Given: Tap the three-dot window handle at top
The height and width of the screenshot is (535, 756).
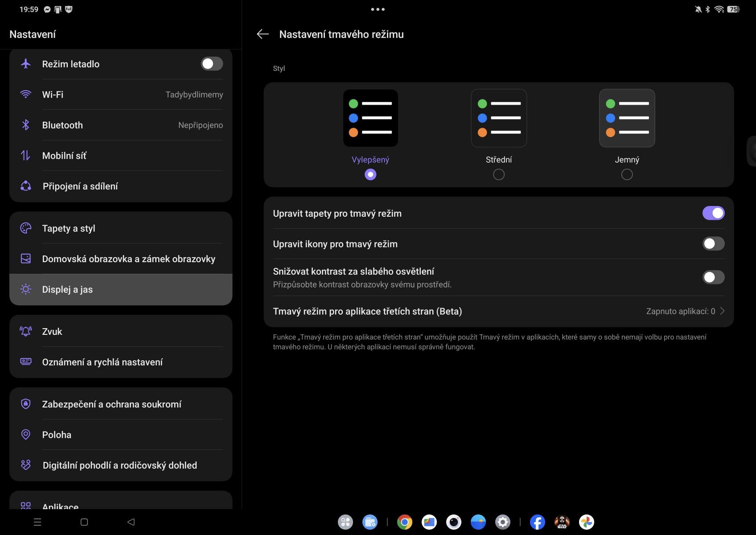Looking at the screenshot, I should 378,9.
